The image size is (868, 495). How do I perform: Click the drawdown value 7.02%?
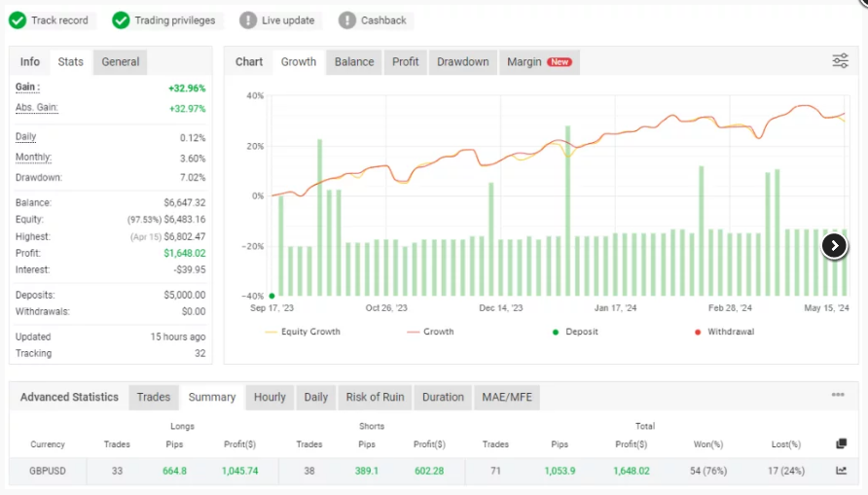193,178
